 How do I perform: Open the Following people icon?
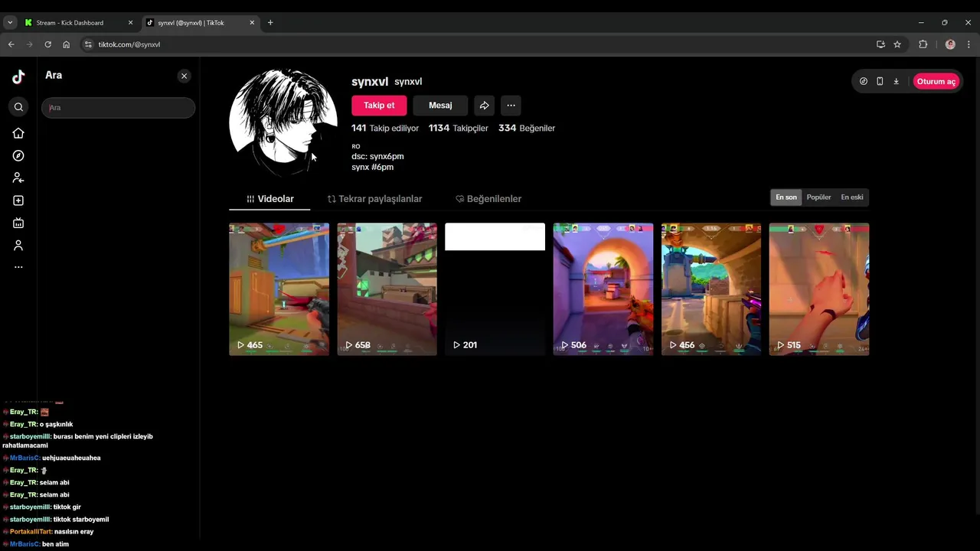(x=18, y=178)
